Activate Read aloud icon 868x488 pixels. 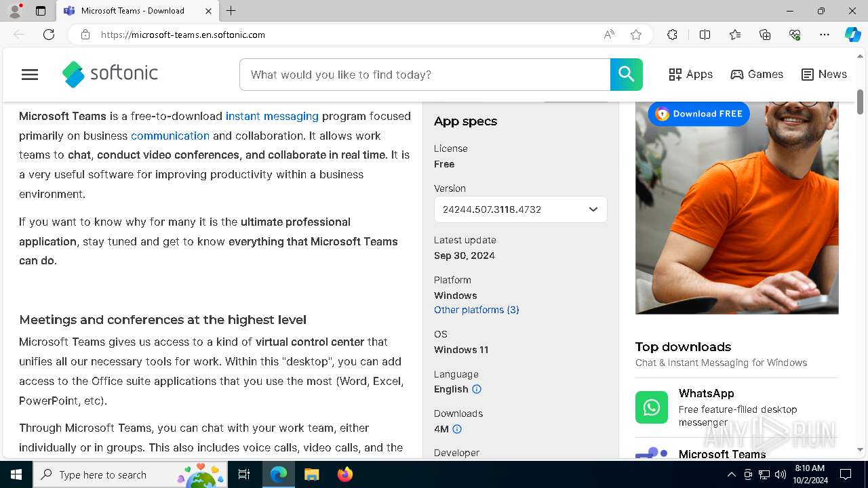click(609, 35)
